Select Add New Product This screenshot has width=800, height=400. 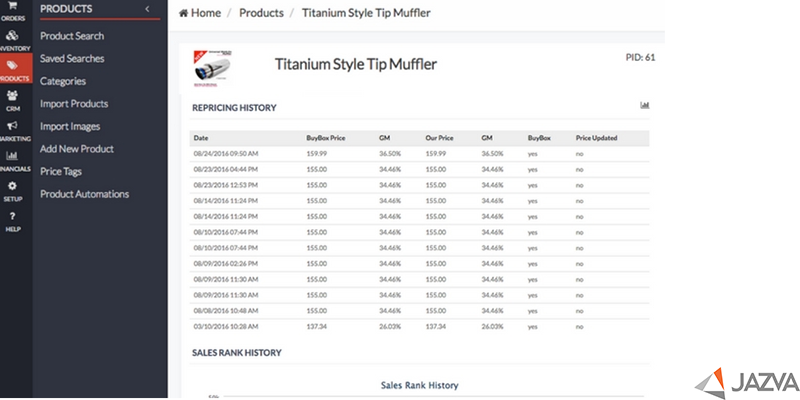pyautogui.click(x=77, y=148)
